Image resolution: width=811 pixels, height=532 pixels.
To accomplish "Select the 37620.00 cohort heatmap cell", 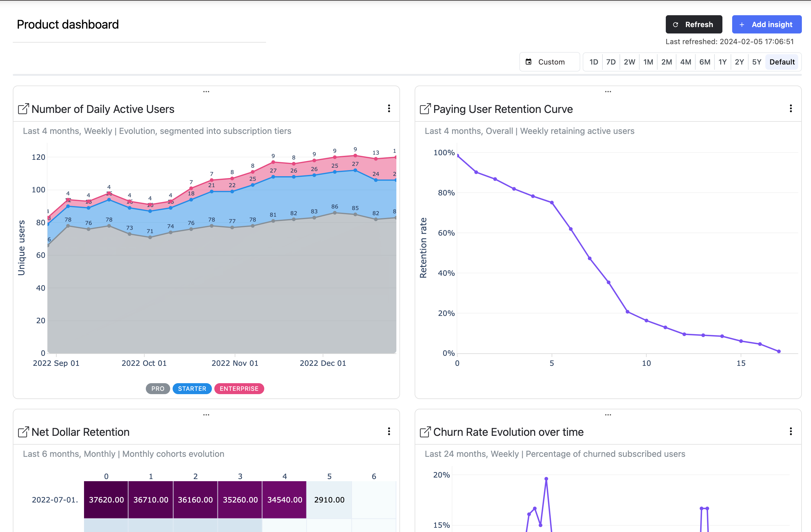I will coord(106,500).
